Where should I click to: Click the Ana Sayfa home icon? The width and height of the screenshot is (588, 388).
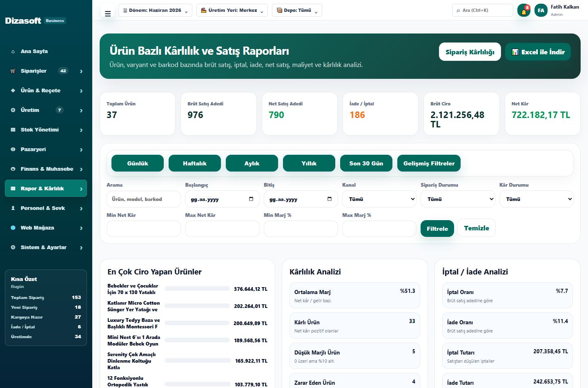(13, 51)
